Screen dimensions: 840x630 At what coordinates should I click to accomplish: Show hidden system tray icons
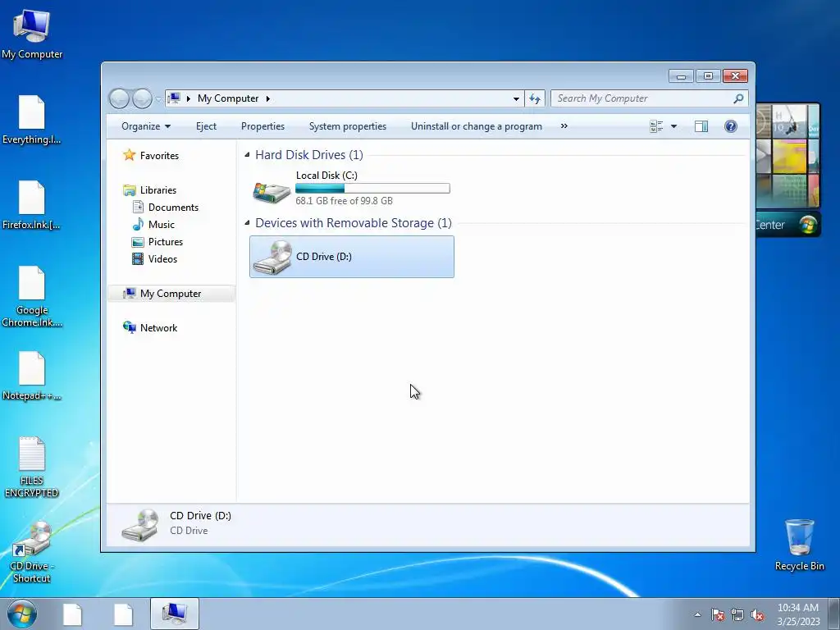coord(697,614)
